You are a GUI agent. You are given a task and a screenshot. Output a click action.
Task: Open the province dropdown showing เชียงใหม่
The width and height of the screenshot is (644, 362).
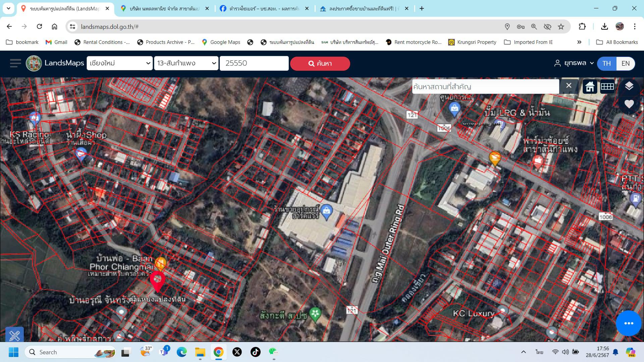point(120,63)
